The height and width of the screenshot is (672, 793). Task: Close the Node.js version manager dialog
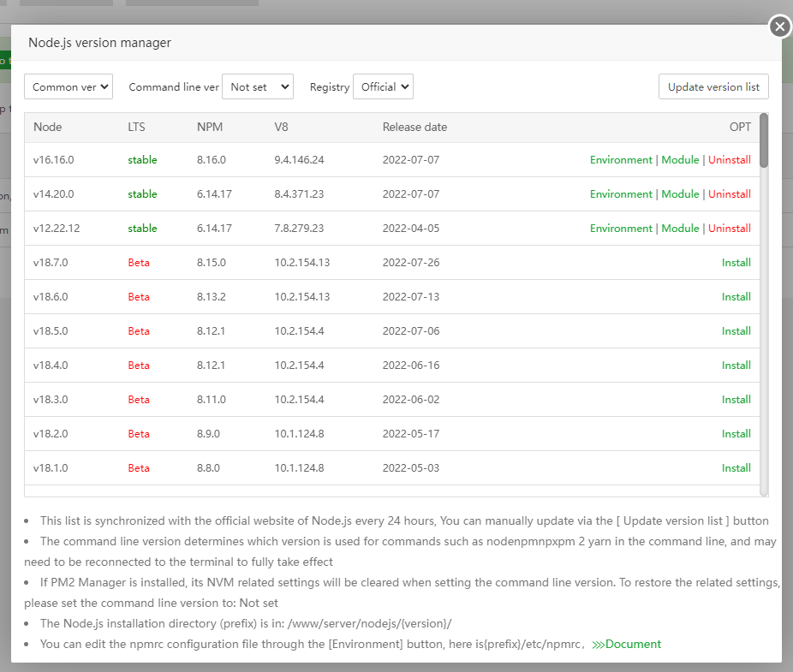(779, 27)
